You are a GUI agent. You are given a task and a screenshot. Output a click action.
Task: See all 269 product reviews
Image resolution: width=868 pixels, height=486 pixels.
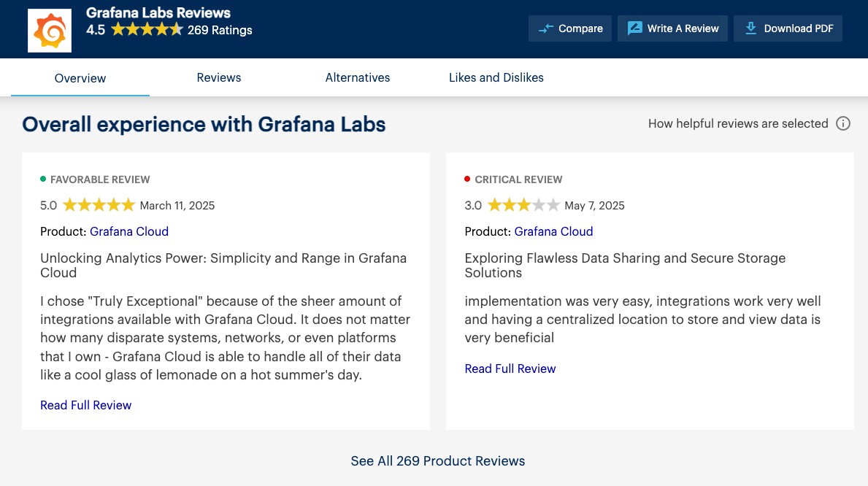(x=438, y=461)
